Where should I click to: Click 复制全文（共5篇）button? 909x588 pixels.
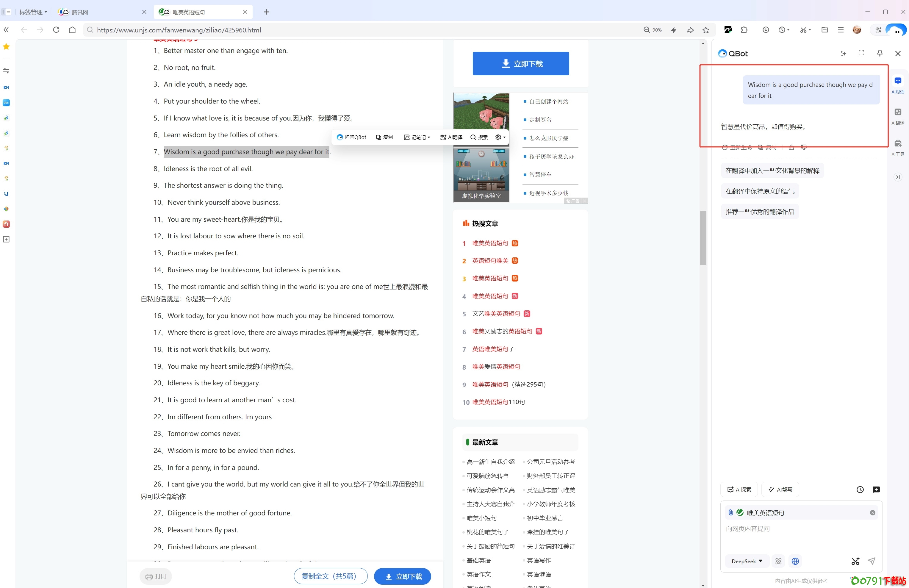coord(331,576)
